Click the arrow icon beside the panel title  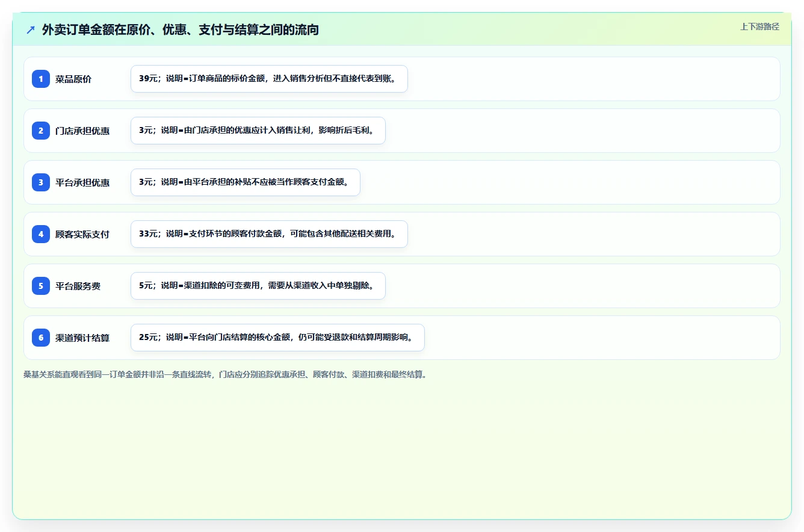31,29
